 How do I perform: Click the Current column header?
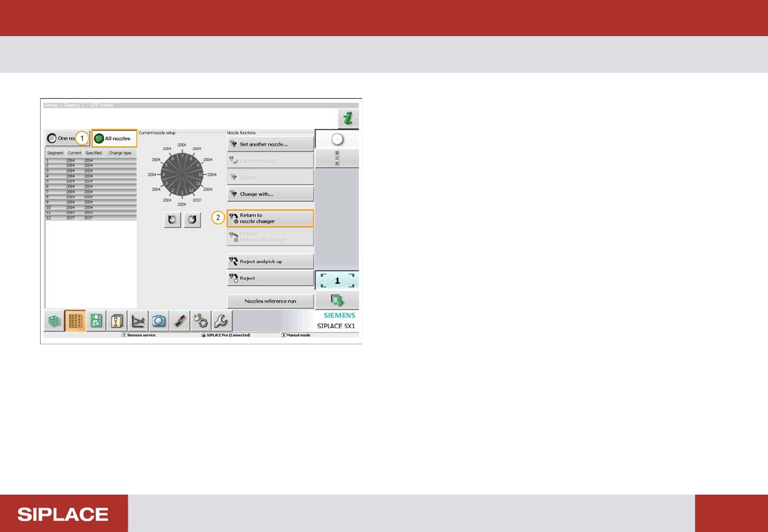pyautogui.click(x=74, y=153)
